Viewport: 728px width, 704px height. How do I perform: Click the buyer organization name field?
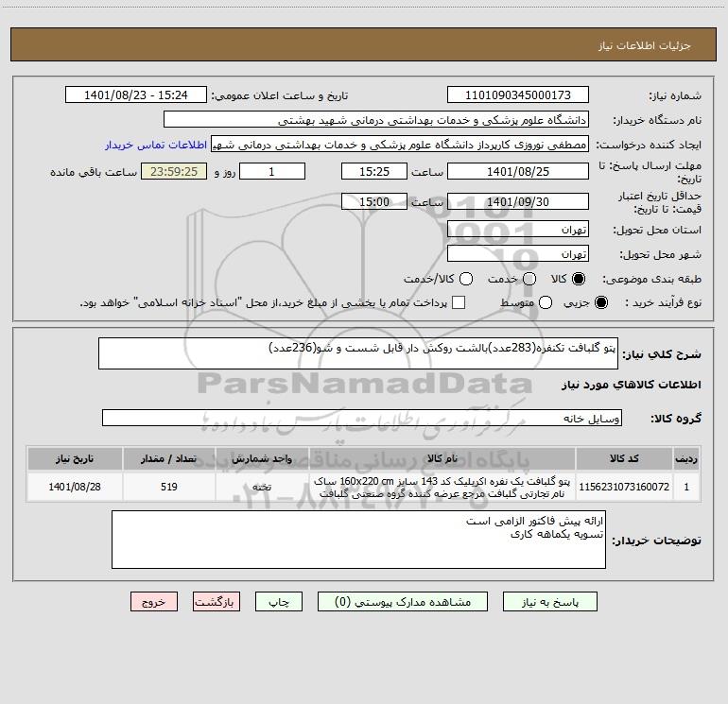[x=376, y=120]
